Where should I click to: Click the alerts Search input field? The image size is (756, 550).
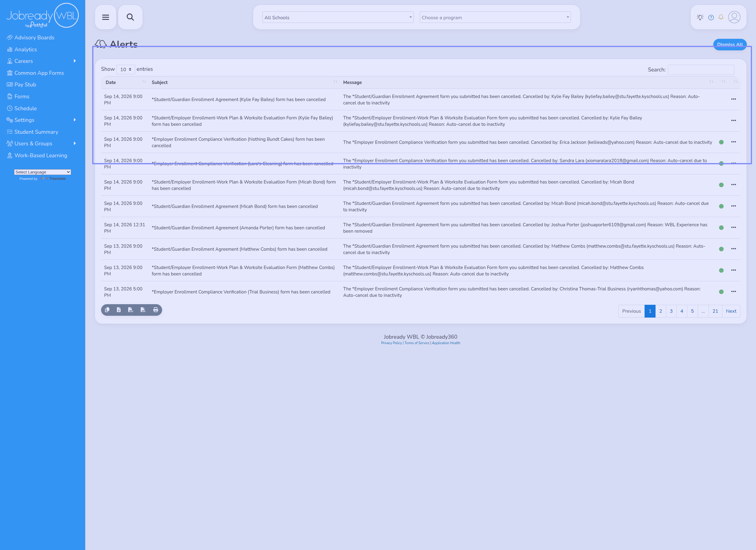(x=701, y=70)
